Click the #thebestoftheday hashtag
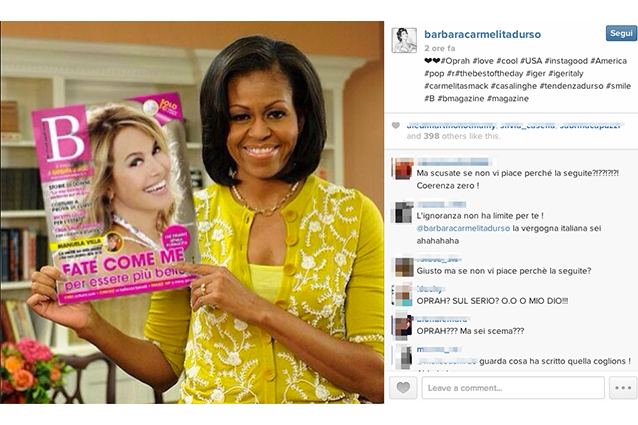This screenshot has height=425, width=638. tap(489, 74)
